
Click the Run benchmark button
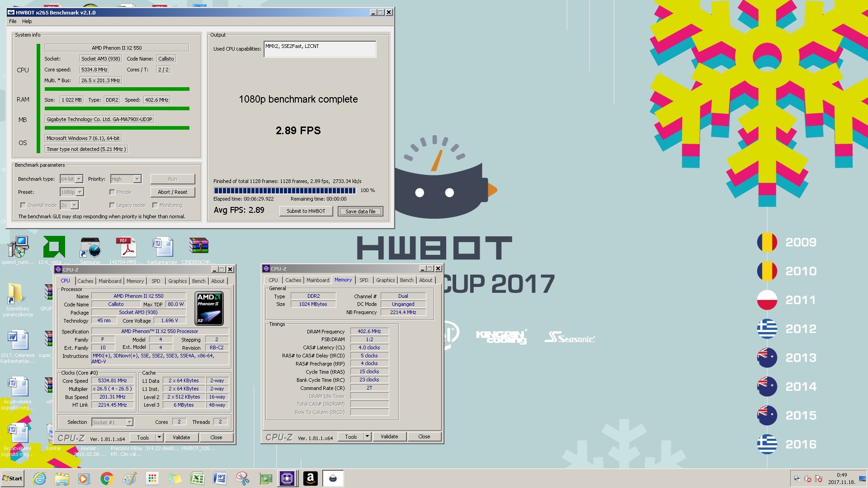(173, 179)
